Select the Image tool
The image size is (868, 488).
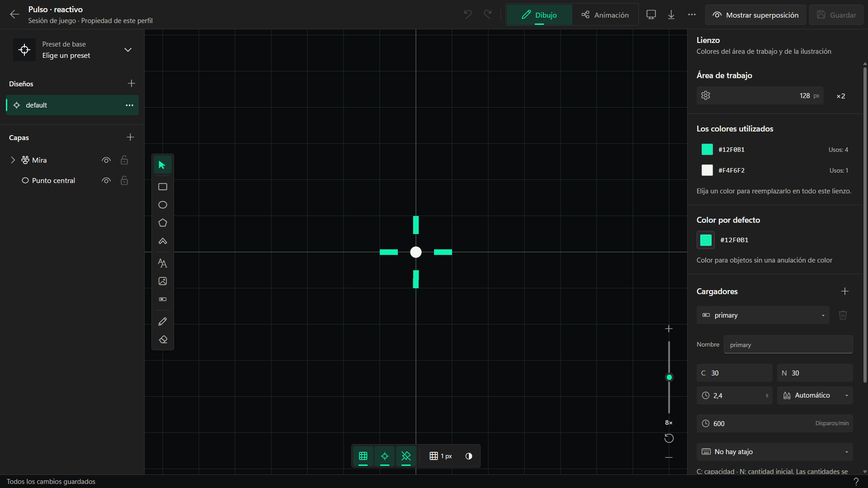click(163, 281)
